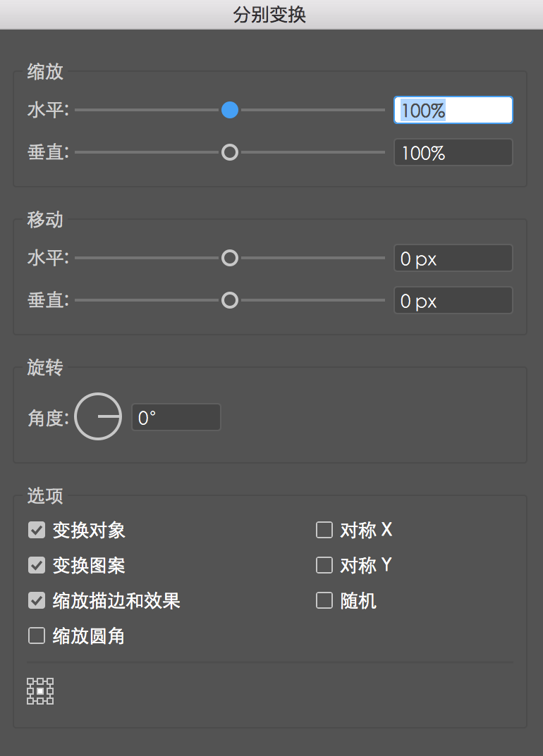Click the 缩放 垂直 100% input field
The width and height of the screenshot is (543, 756).
(453, 153)
